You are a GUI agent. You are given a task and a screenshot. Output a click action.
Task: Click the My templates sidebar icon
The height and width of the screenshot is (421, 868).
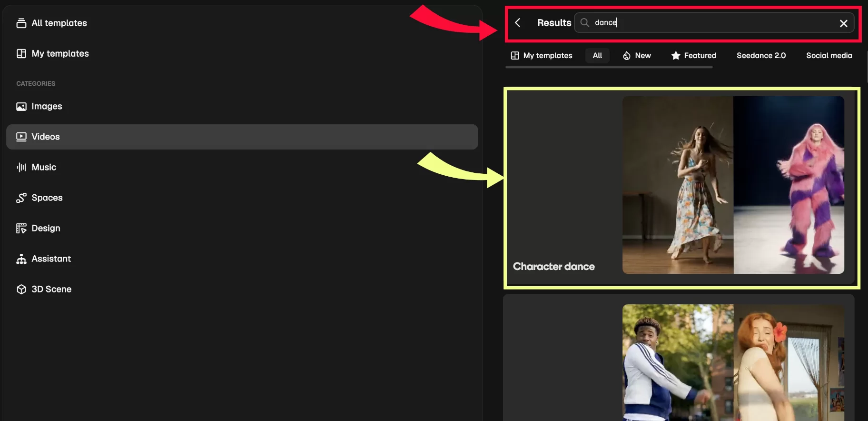pyautogui.click(x=21, y=53)
